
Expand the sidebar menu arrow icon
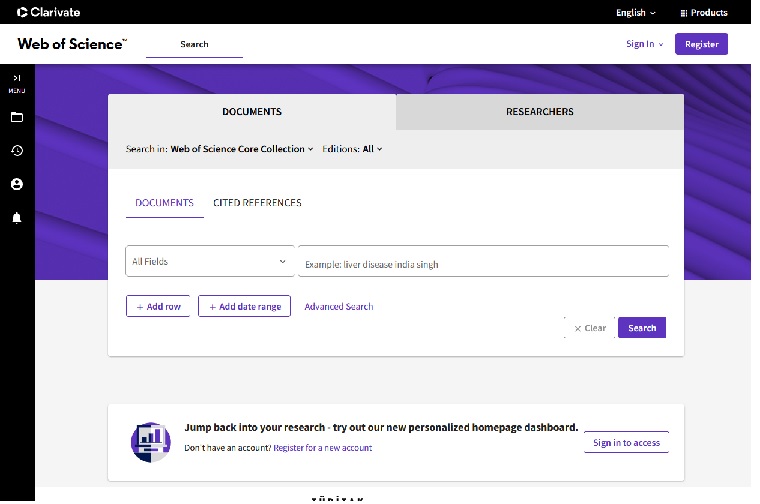16,78
